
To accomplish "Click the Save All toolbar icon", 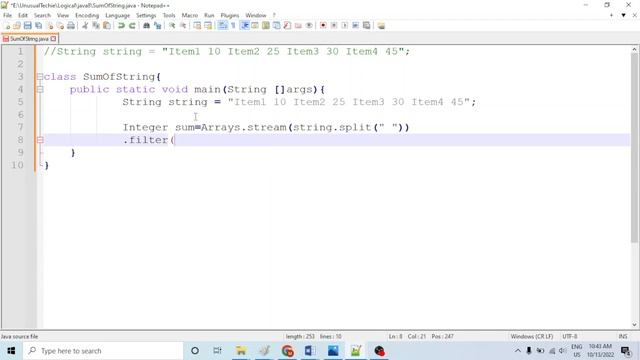I will (x=38, y=26).
